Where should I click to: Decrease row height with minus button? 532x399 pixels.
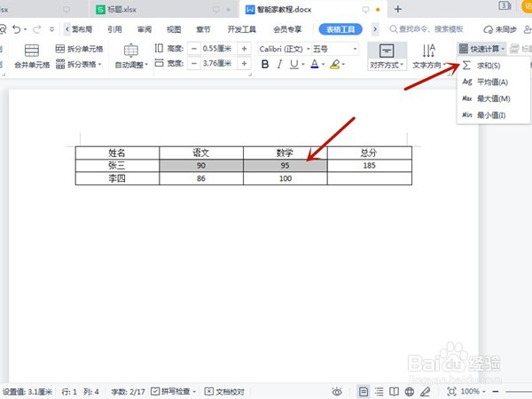click(x=193, y=49)
